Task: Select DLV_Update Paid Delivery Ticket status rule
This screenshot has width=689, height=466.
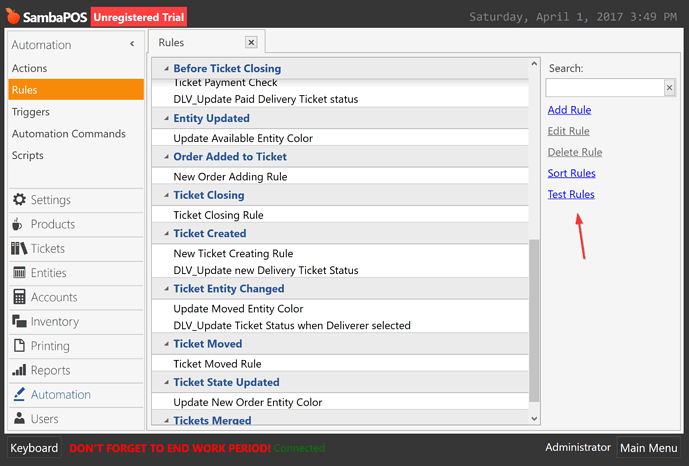Action: (340, 99)
